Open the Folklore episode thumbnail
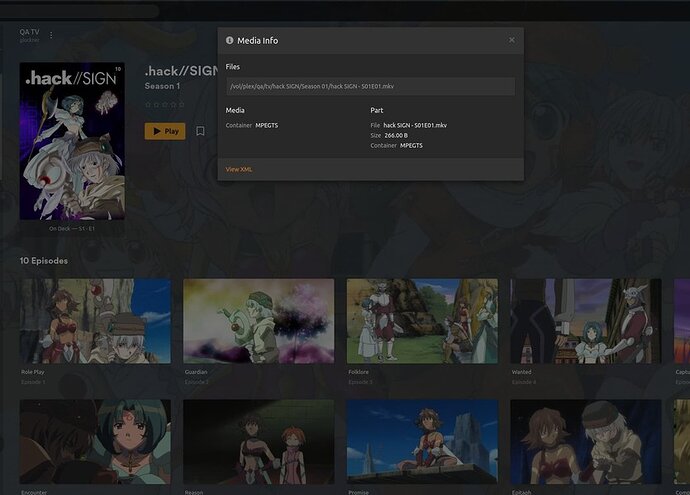The image size is (690, 495). tap(422, 321)
